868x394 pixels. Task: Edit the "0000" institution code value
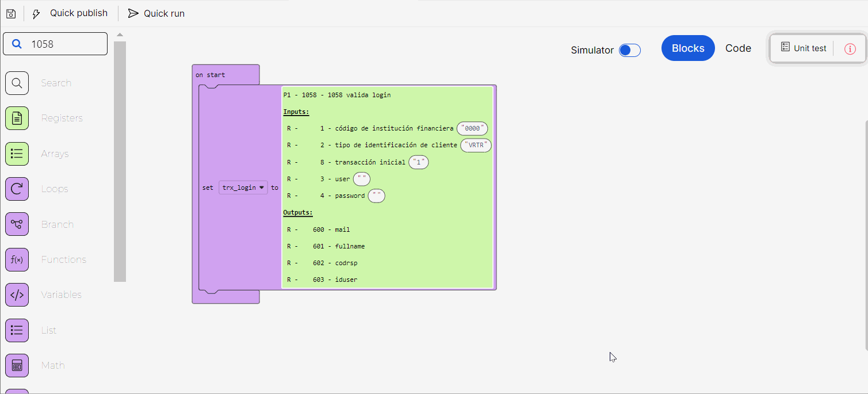(x=472, y=129)
